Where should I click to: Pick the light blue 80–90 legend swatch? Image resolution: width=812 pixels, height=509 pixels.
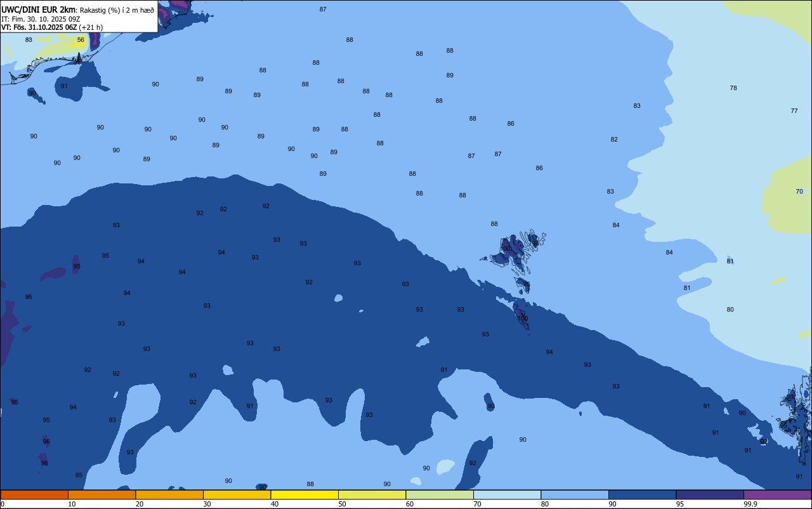click(575, 494)
